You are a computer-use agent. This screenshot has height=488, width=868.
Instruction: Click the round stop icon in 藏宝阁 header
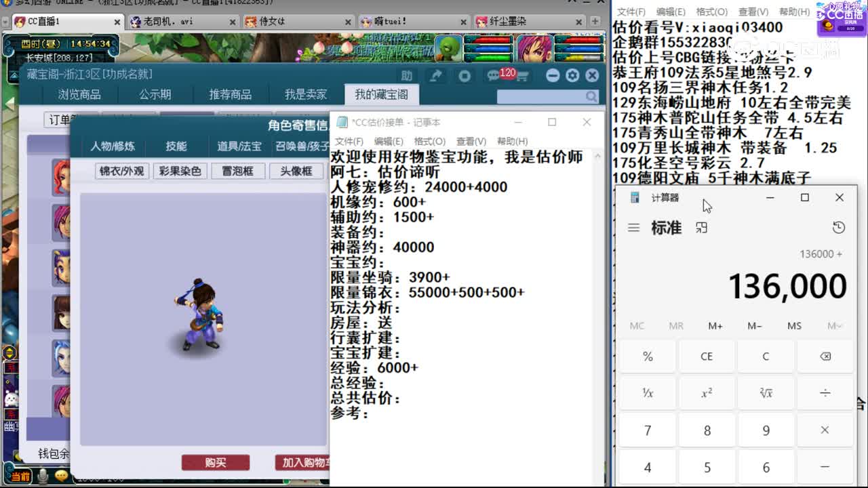tap(465, 75)
